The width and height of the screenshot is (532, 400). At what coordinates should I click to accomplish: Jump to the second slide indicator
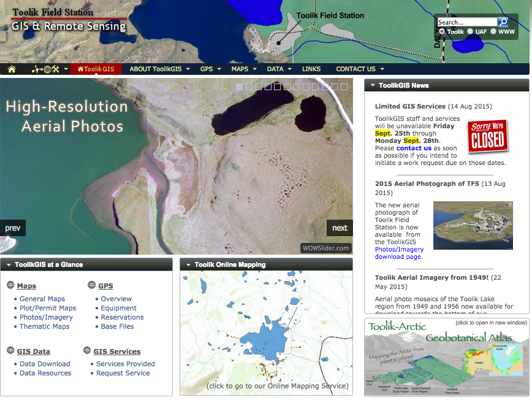[249, 87]
